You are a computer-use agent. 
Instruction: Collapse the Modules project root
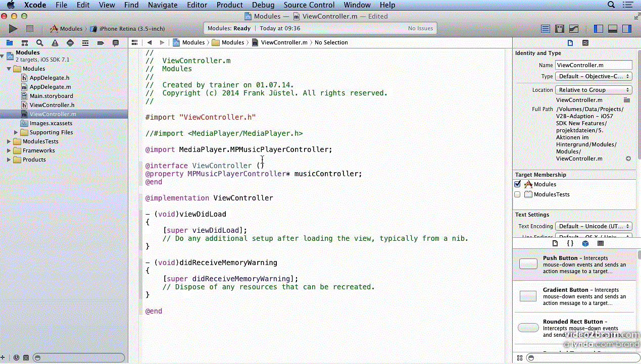tap(3, 56)
